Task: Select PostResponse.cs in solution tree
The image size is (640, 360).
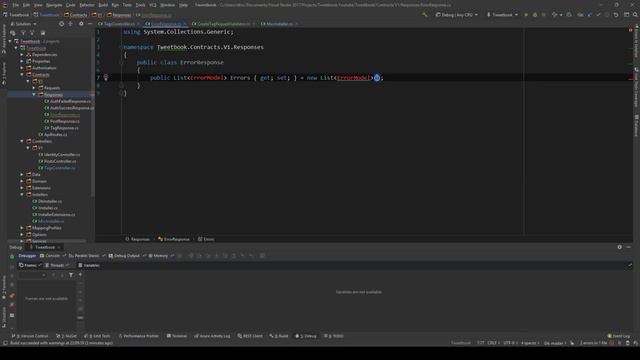Action: tap(62, 121)
